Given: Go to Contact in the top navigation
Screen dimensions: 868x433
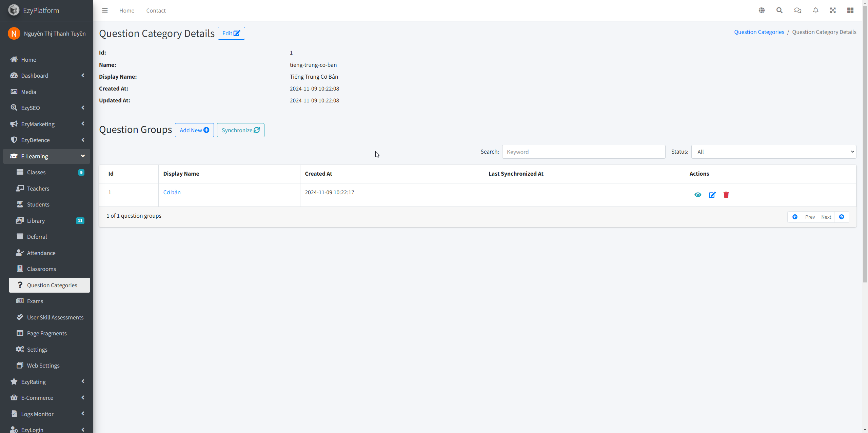Looking at the screenshot, I should (x=156, y=11).
